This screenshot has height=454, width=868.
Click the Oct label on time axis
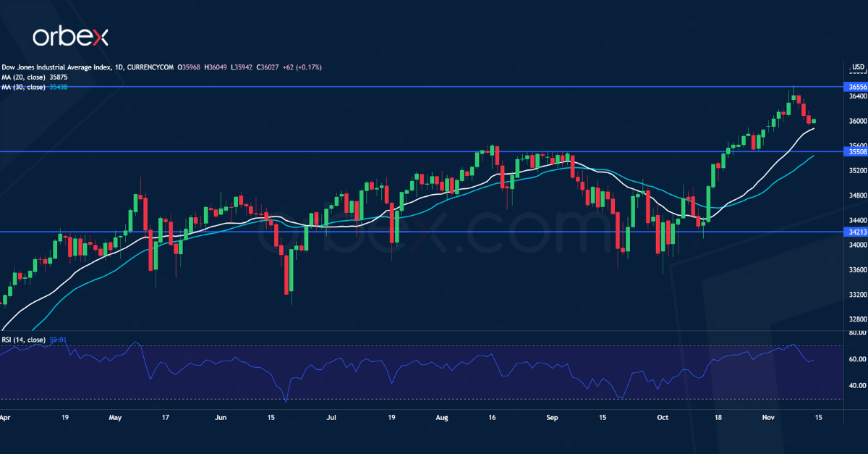pyautogui.click(x=663, y=418)
